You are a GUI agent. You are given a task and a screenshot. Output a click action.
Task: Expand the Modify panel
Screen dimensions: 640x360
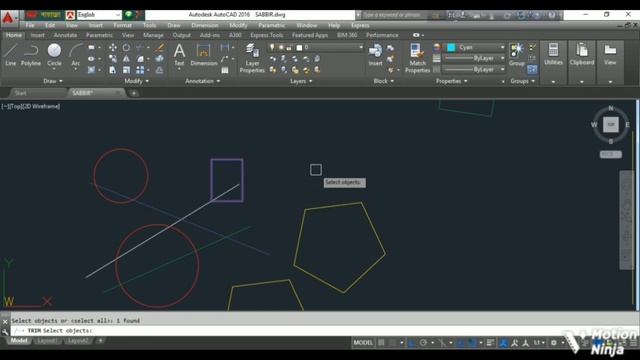[x=136, y=81]
